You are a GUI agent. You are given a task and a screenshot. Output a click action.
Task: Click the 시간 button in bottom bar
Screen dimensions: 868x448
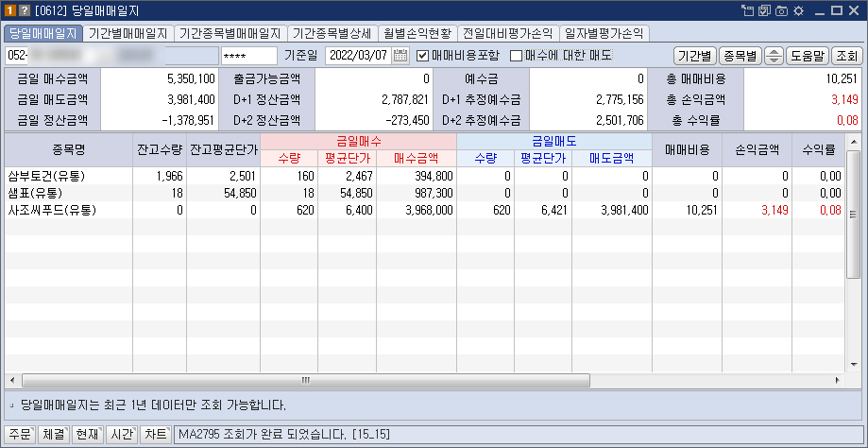tap(121, 435)
